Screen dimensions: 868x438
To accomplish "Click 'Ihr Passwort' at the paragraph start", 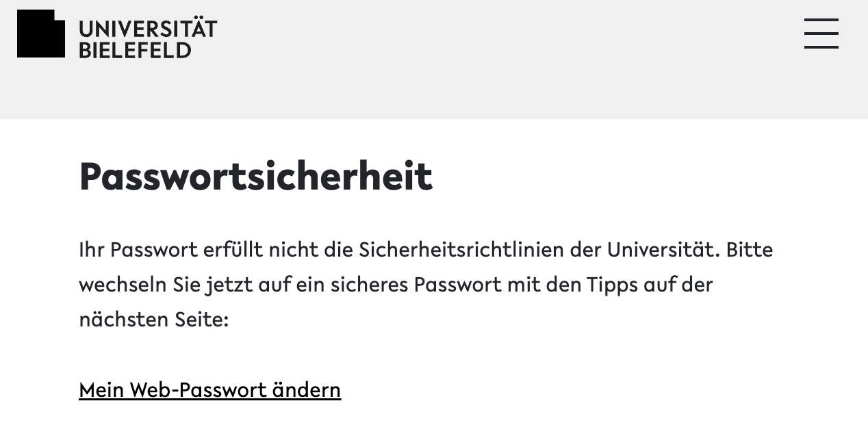I will point(138,250).
